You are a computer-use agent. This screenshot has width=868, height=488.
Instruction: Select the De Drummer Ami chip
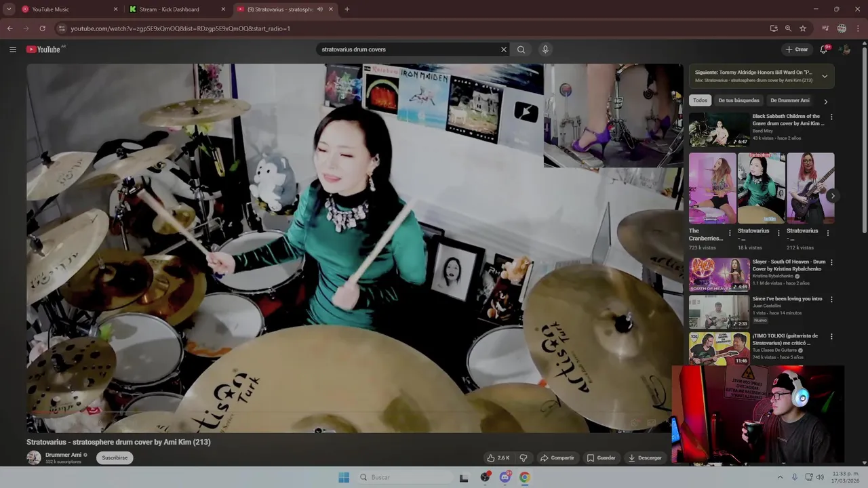pyautogui.click(x=790, y=100)
